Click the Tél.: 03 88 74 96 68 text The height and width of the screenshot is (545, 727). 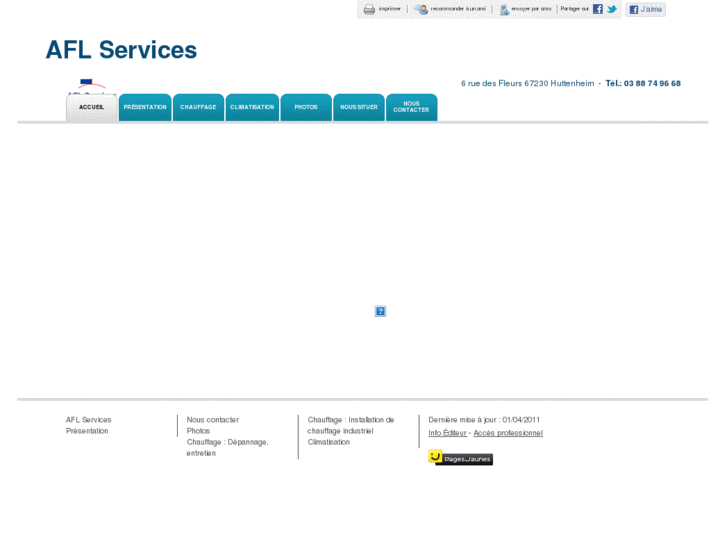(x=643, y=83)
